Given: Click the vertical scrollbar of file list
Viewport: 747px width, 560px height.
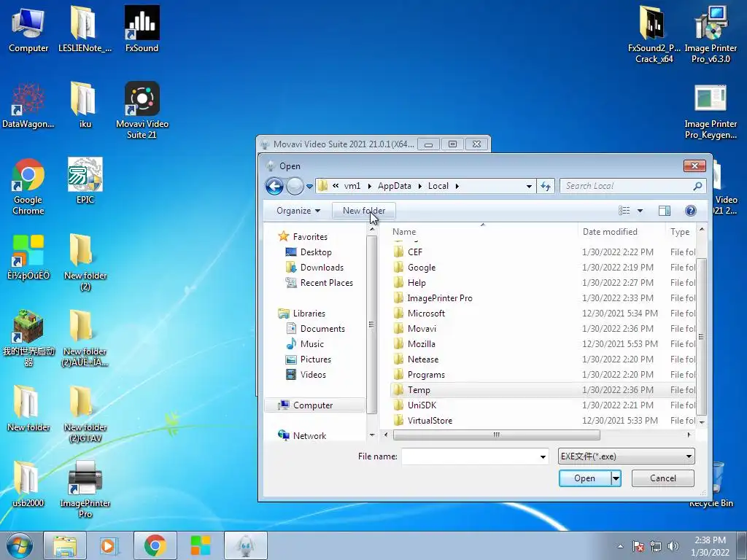Looking at the screenshot, I should point(701,337).
